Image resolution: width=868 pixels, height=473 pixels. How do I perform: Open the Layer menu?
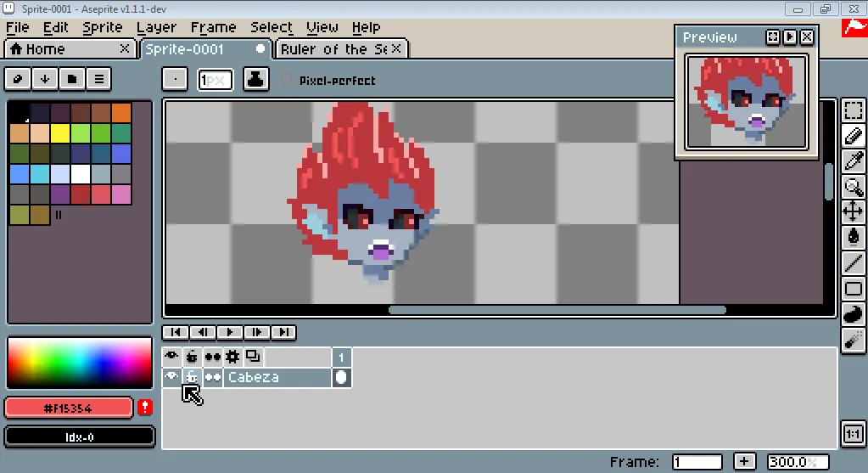pyautogui.click(x=156, y=27)
